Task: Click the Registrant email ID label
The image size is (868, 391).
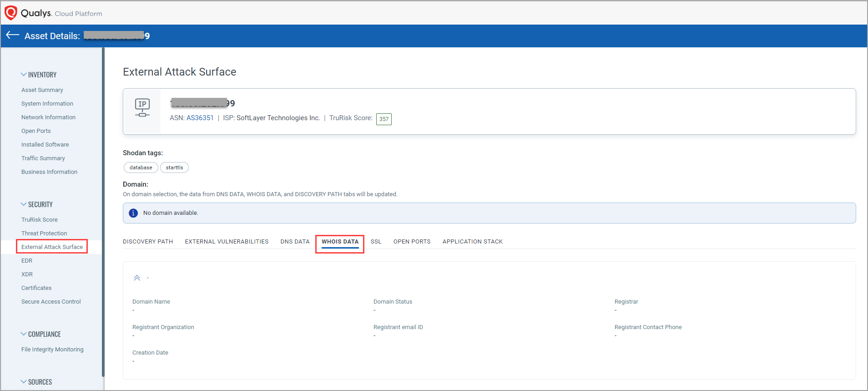Action: tap(398, 327)
